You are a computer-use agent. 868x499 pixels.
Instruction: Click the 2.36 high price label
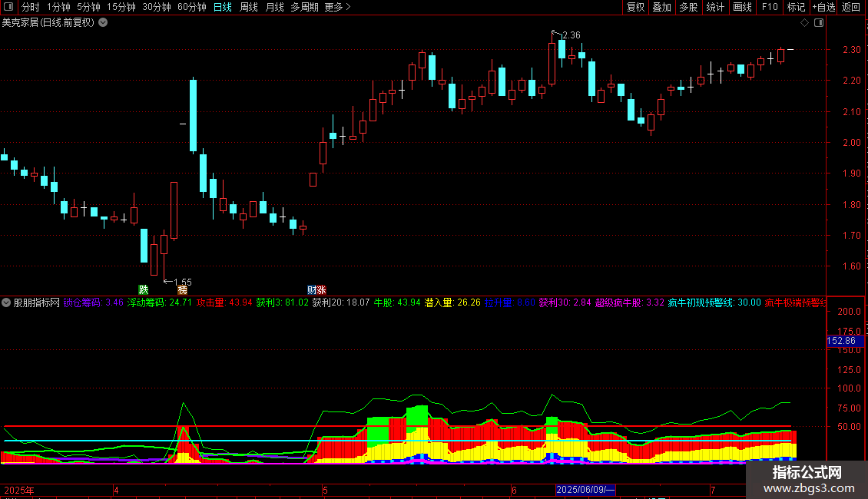coord(571,35)
